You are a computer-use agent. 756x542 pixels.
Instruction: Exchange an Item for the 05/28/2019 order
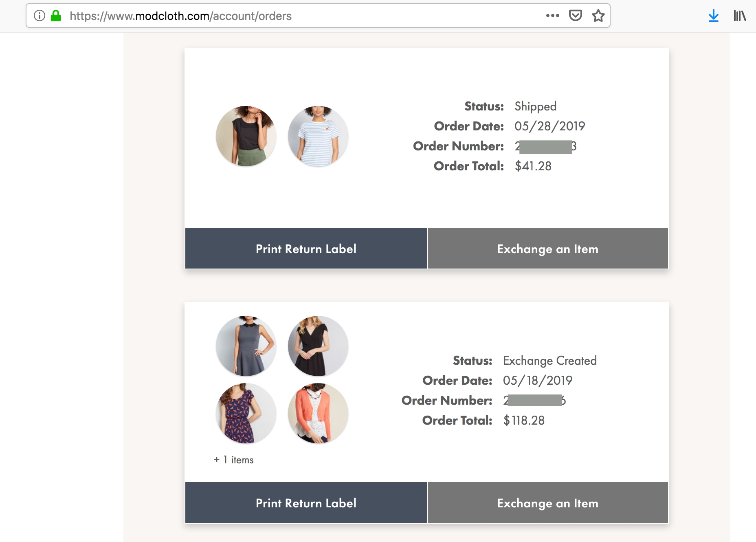[547, 249]
